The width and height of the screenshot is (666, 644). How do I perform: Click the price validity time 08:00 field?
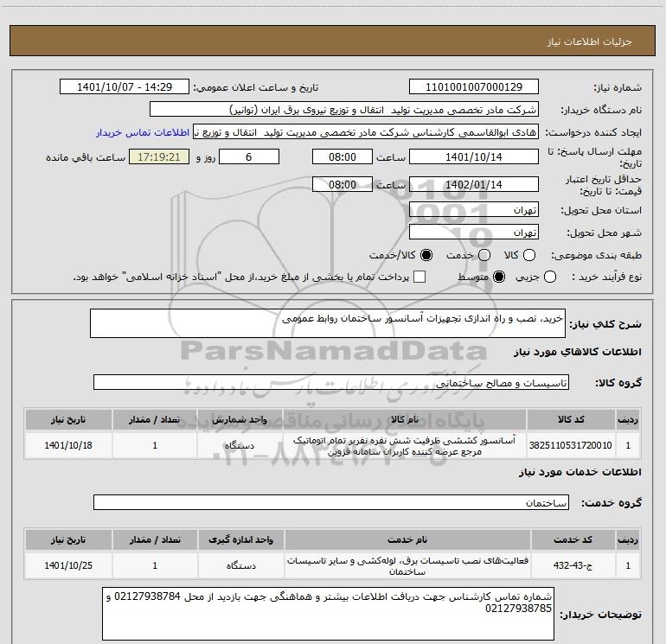point(343,184)
